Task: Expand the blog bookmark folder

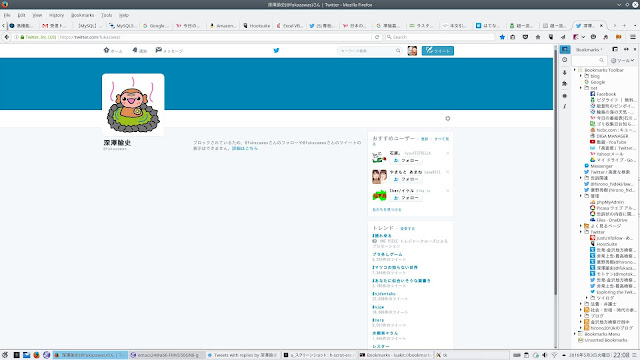Action: [x=581, y=76]
